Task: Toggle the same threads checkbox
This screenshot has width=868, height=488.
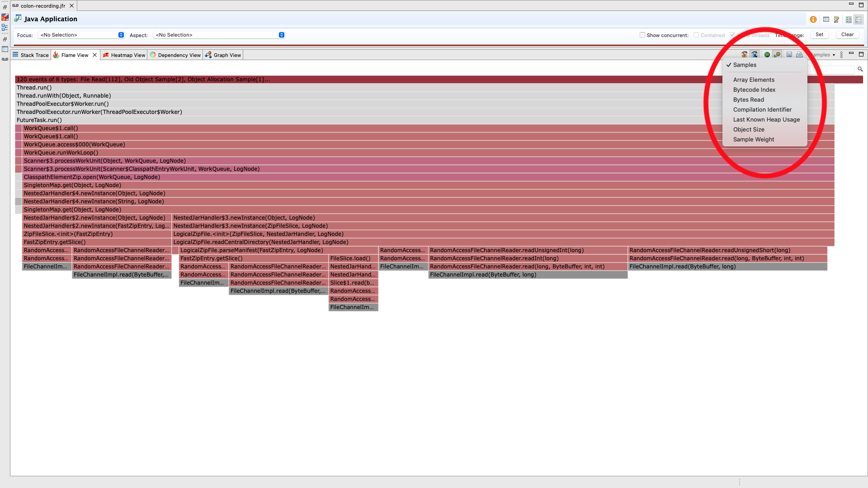Action: 732,35
